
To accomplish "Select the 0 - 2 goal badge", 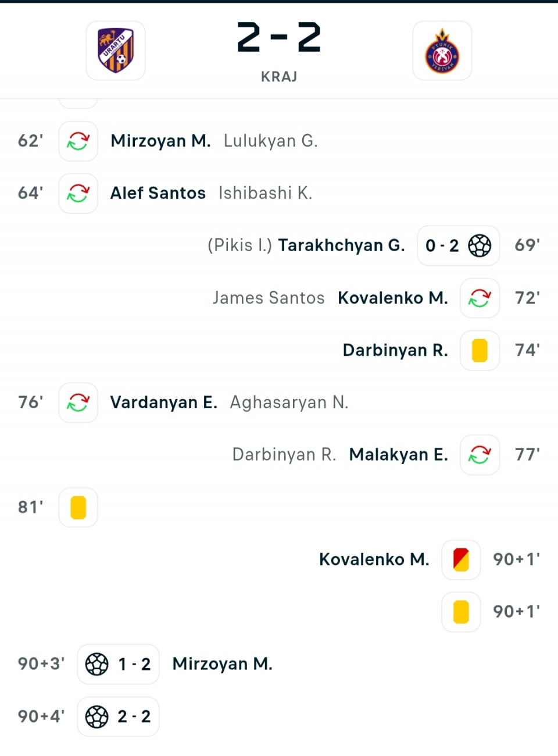I will point(459,245).
